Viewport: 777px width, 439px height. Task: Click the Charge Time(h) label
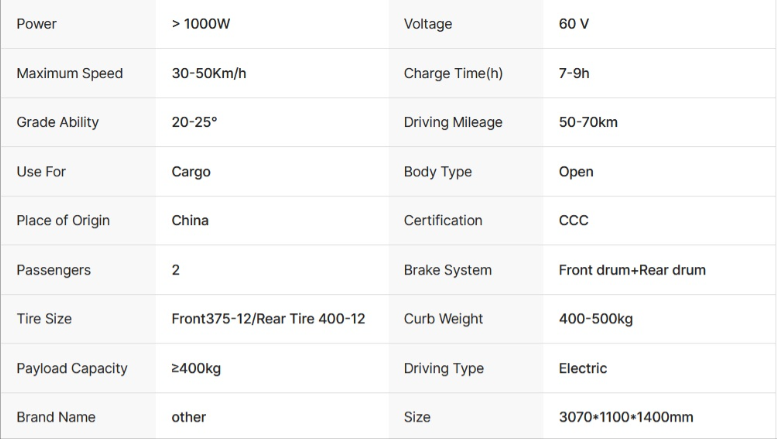point(453,73)
